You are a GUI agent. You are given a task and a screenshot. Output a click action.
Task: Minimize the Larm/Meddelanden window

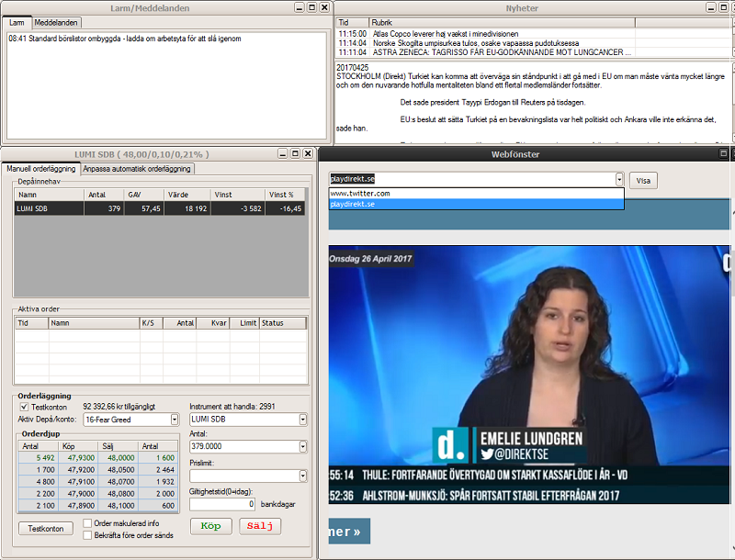(298, 7)
